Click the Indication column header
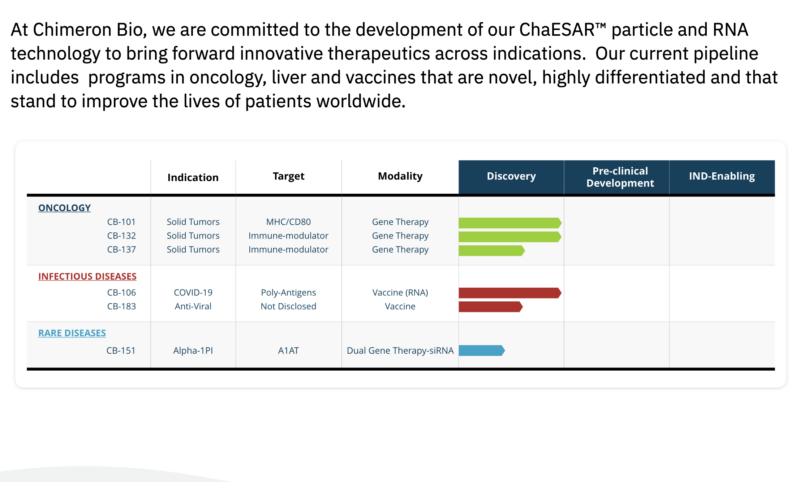This screenshot has width=800, height=482. (193, 177)
